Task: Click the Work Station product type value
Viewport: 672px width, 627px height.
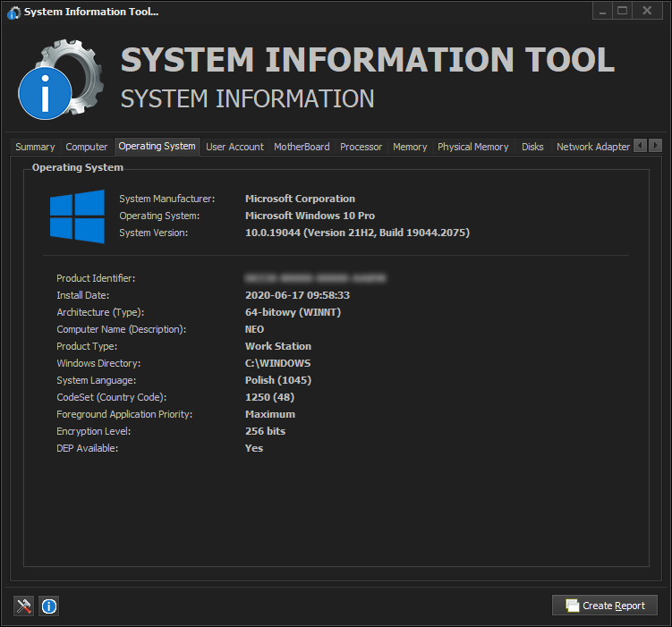Action: (x=278, y=346)
